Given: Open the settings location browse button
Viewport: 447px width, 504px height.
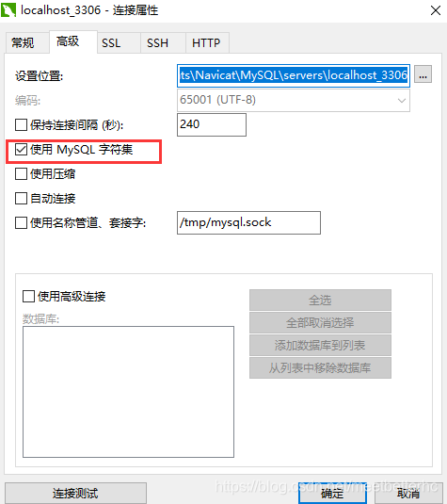Looking at the screenshot, I should (423, 74).
